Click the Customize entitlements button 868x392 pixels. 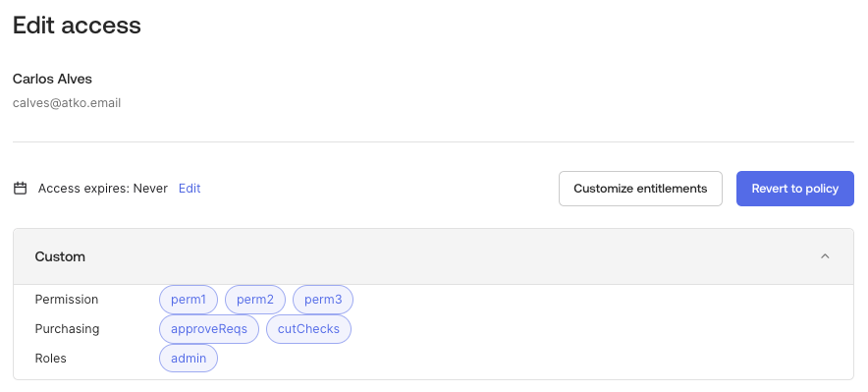point(640,189)
